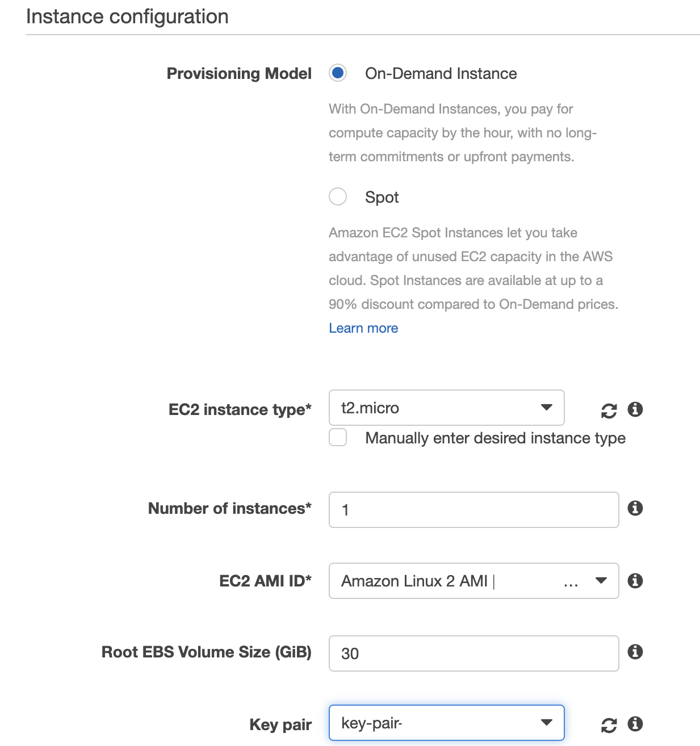The height and width of the screenshot is (746, 700).
Task: Open the Amazon Linux 2 AMI dropdown
Action: point(473,581)
